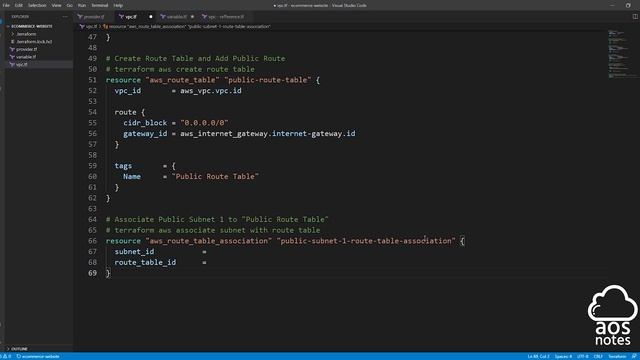Click the EXPLORER panel title
640x360 pixels.
pos(20,17)
